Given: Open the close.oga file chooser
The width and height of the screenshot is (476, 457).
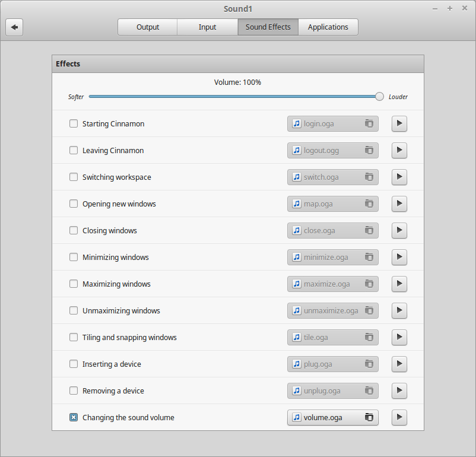Looking at the screenshot, I should [333, 230].
